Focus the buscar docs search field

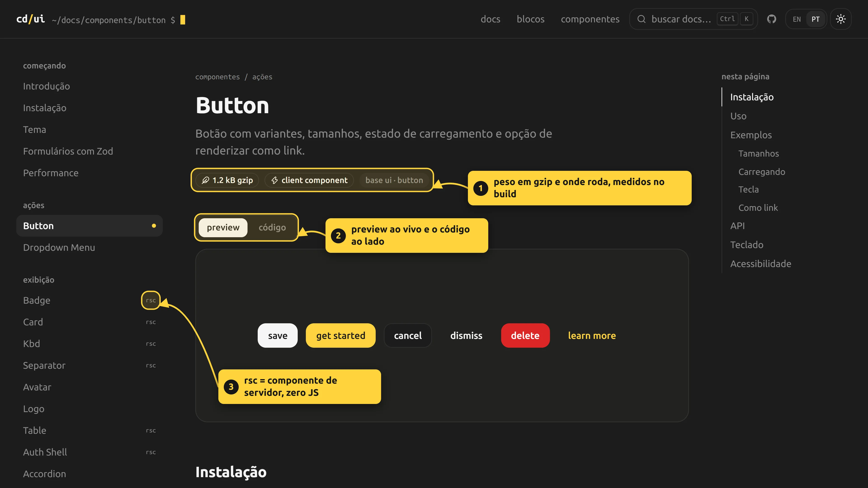click(x=693, y=19)
